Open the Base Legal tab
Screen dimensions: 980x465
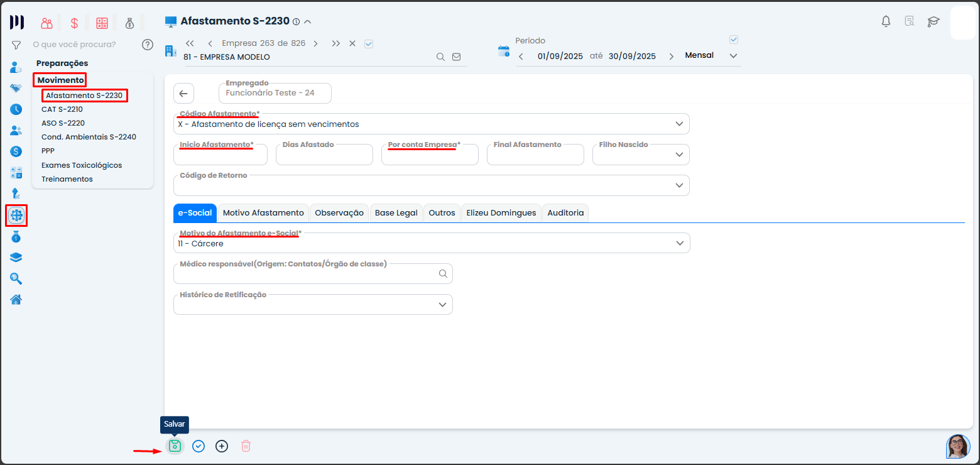point(396,213)
